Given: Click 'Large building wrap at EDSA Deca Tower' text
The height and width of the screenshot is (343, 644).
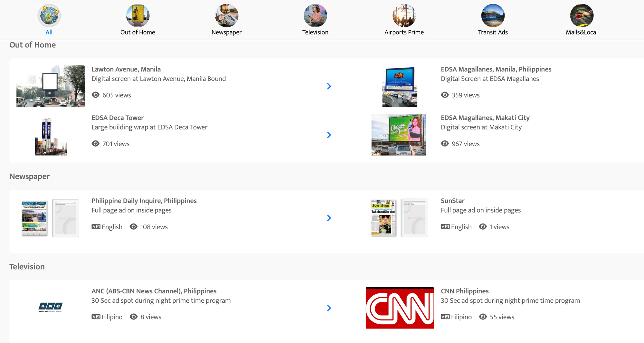Looking at the screenshot, I should (149, 128).
